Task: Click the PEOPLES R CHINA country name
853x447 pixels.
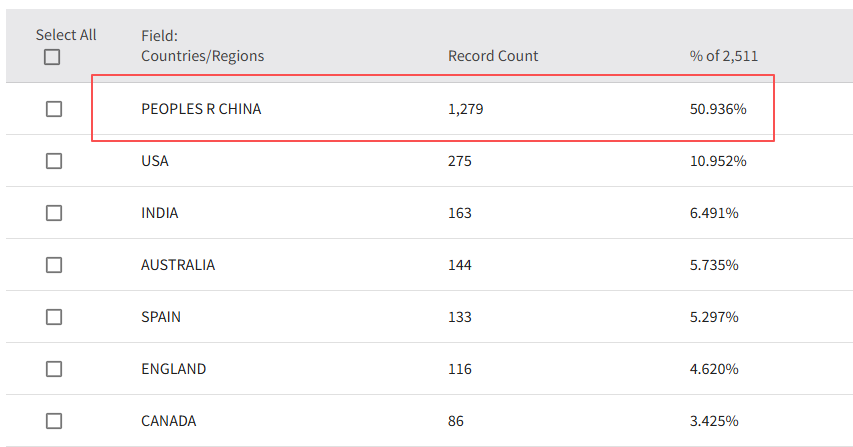Action: [x=201, y=109]
